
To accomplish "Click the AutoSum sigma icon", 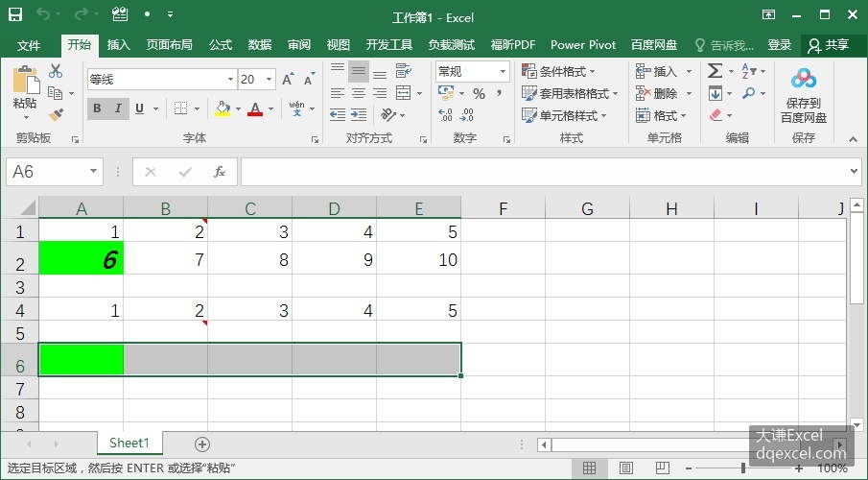I will (715, 71).
